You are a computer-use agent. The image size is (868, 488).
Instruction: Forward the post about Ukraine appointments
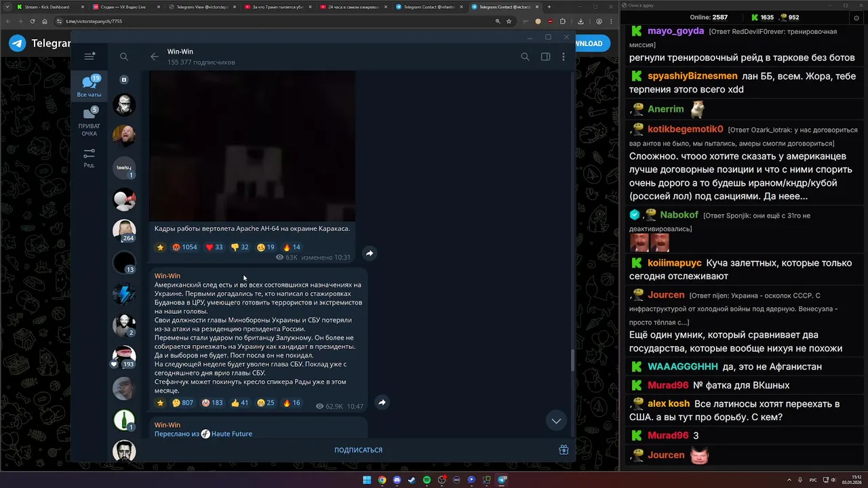coord(382,403)
